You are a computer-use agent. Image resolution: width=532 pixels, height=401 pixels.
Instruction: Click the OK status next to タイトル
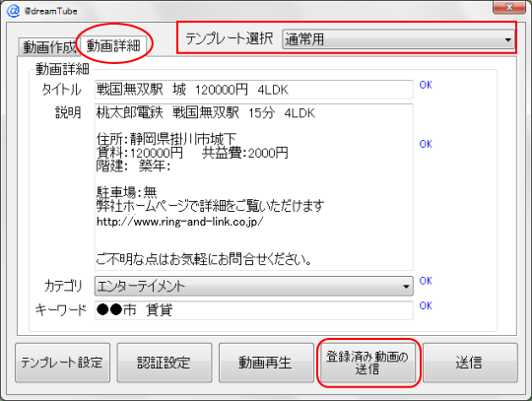coord(426,85)
